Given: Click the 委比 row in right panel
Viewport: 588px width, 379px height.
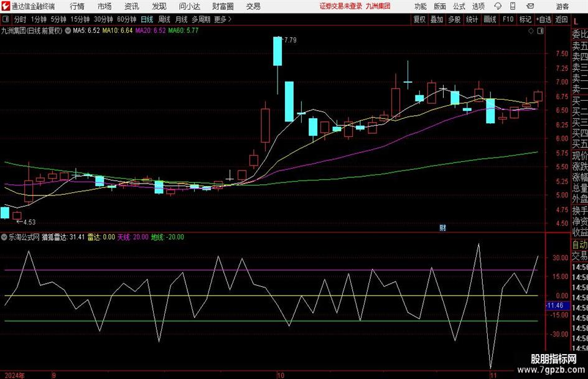Looking at the screenshot, I should [580, 34].
